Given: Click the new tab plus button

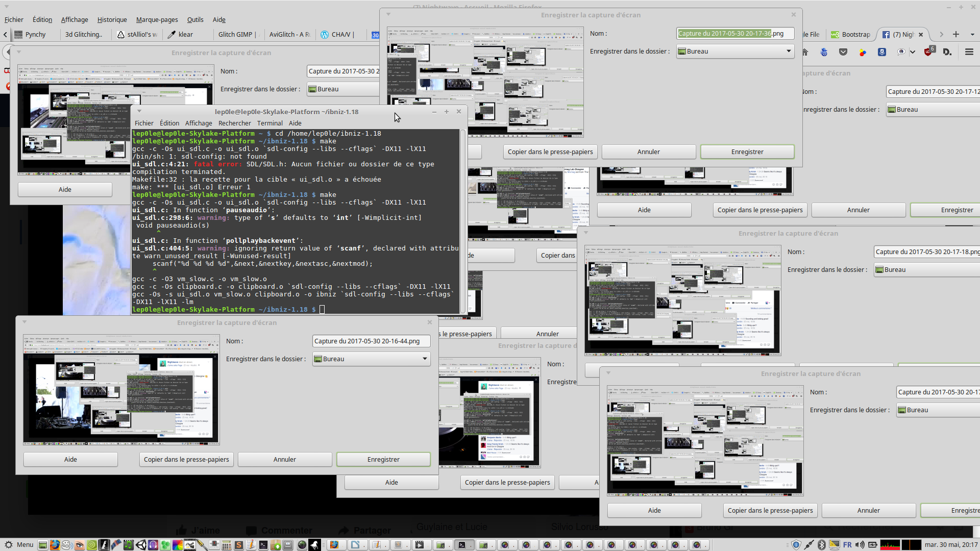Looking at the screenshot, I should click(956, 34).
